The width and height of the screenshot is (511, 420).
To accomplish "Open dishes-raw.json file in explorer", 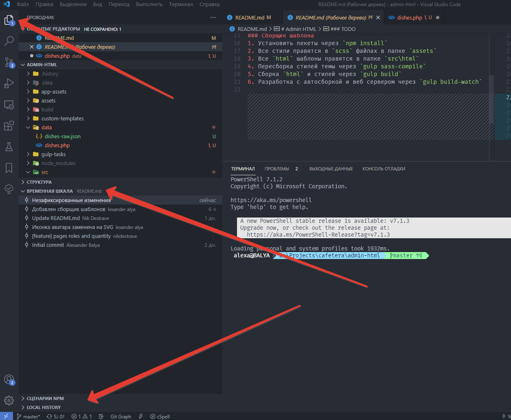I will pos(63,137).
